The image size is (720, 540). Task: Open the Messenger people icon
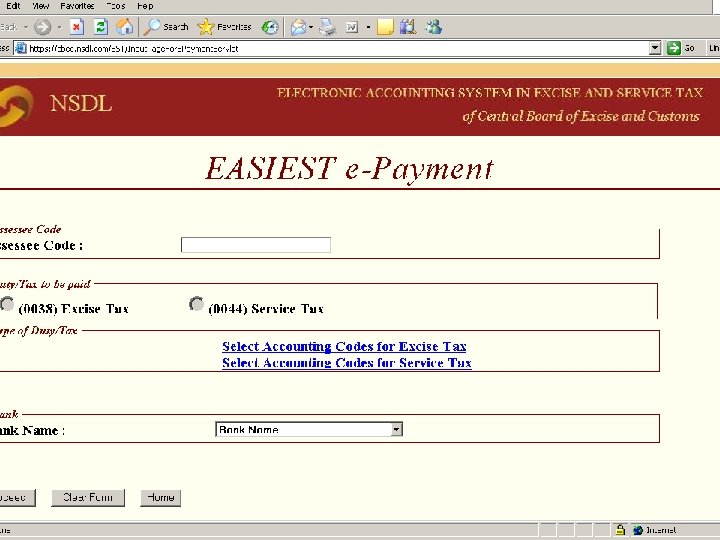tap(433, 27)
